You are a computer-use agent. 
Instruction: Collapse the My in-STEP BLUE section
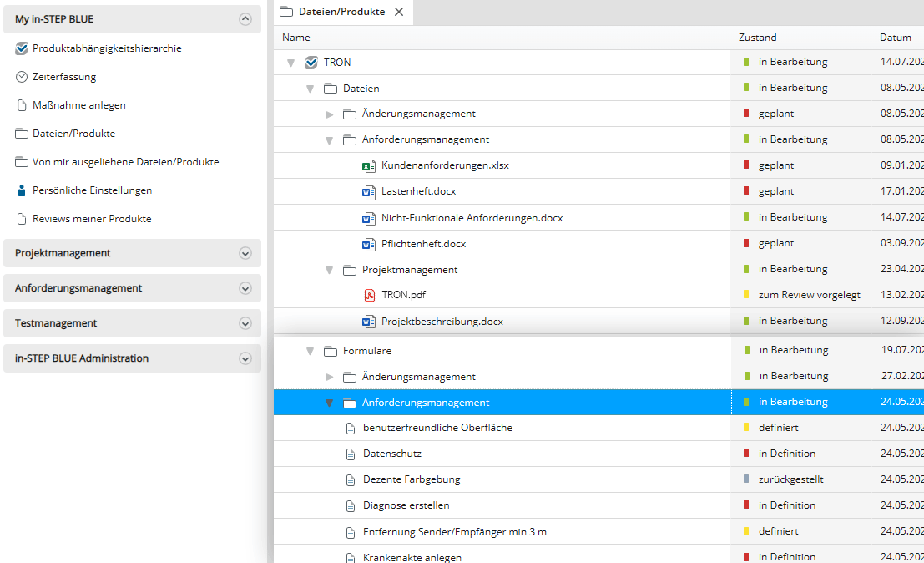tap(245, 19)
